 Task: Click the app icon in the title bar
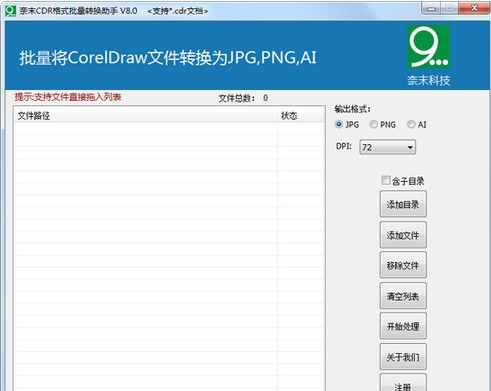[x=10, y=11]
